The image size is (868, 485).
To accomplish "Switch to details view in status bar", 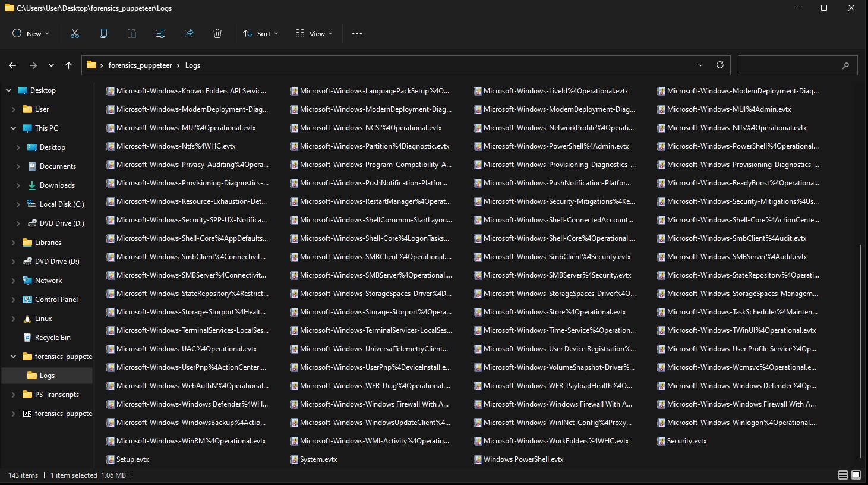I will 842,475.
